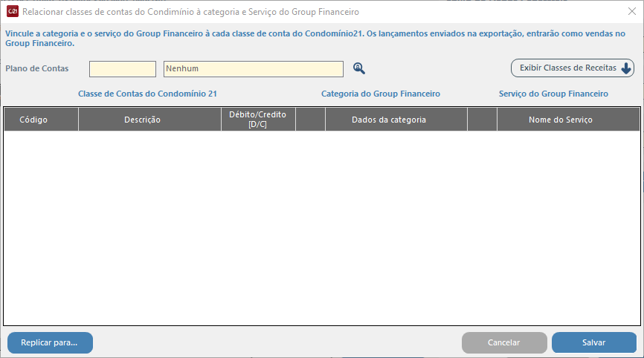This screenshot has height=358, width=644.
Task: Click the Nome do Serviço column header
Action: click(568, 120)
